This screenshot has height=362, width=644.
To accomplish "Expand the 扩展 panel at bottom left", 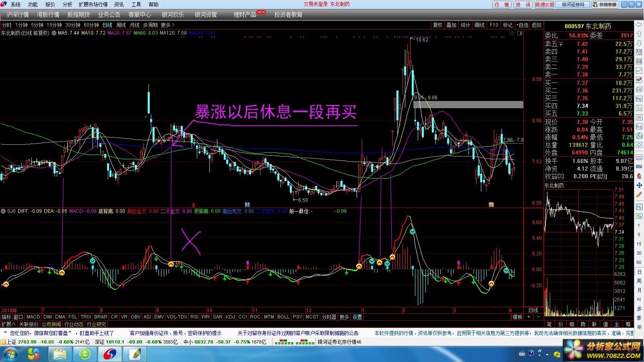I will coord(8,324).
